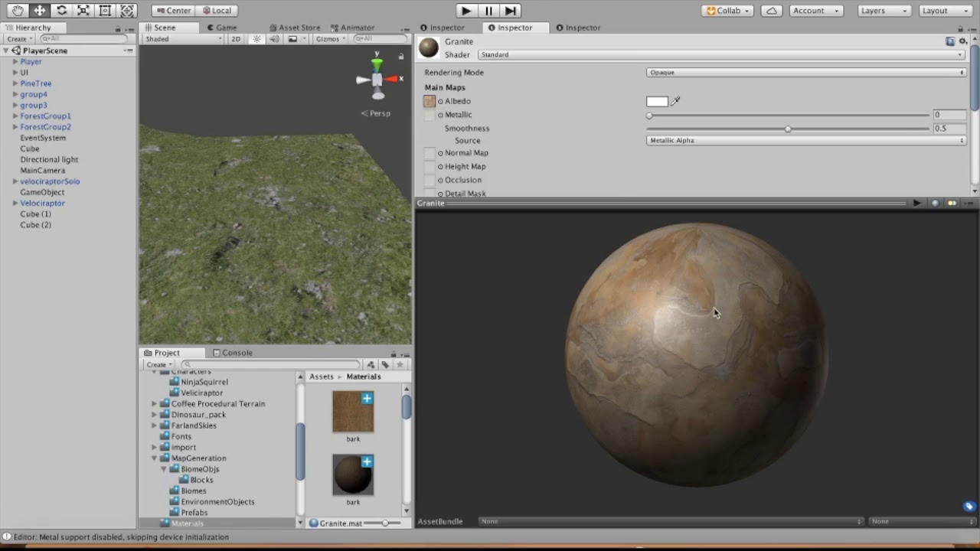Switch the material preview shape
This screenshot has height=551, width=980.
(x=935, y=203)
